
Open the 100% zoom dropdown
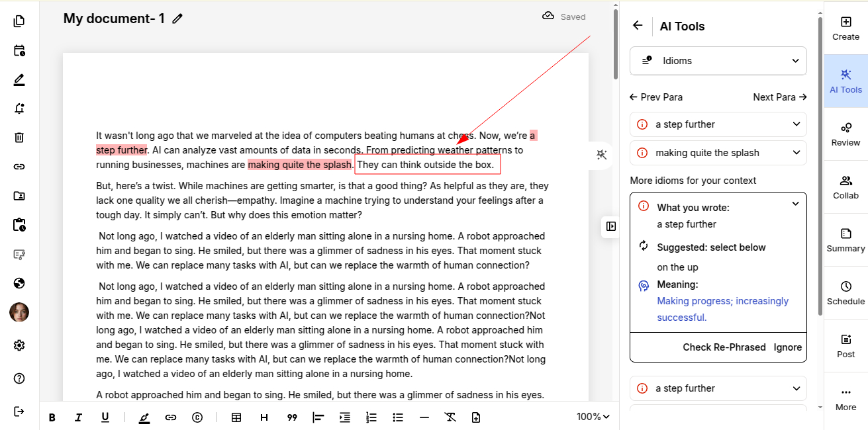click(593, 417)
